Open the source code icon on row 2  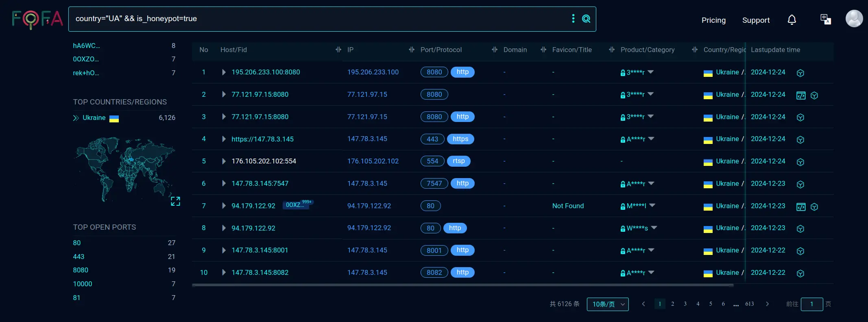(x=800, y=96)
